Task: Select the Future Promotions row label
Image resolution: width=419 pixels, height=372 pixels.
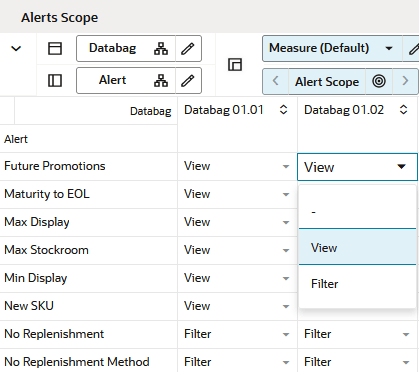Action: tap(55, 166)
